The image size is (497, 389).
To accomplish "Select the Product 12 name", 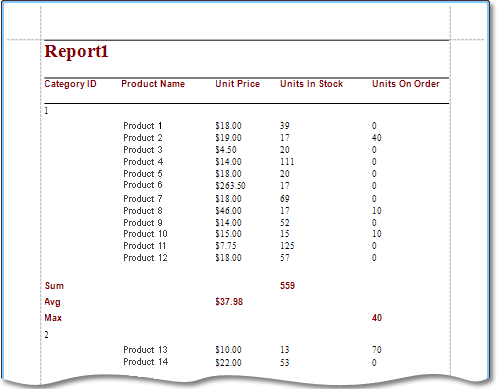I will tap(145, 258).
